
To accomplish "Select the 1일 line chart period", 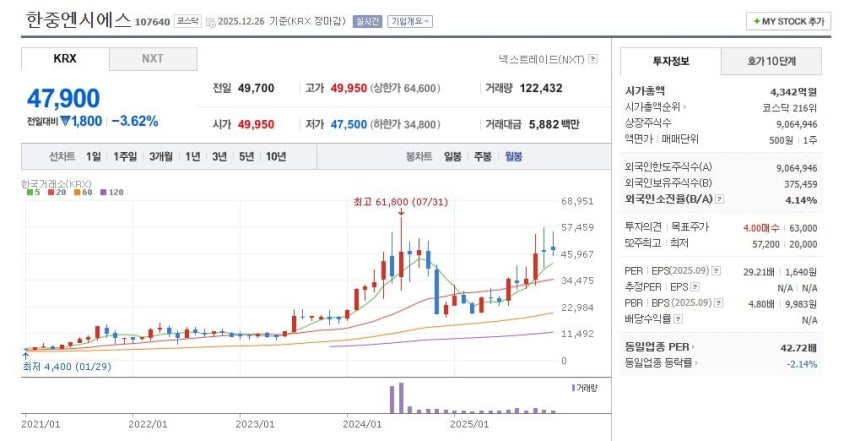I will pos(94,157).
